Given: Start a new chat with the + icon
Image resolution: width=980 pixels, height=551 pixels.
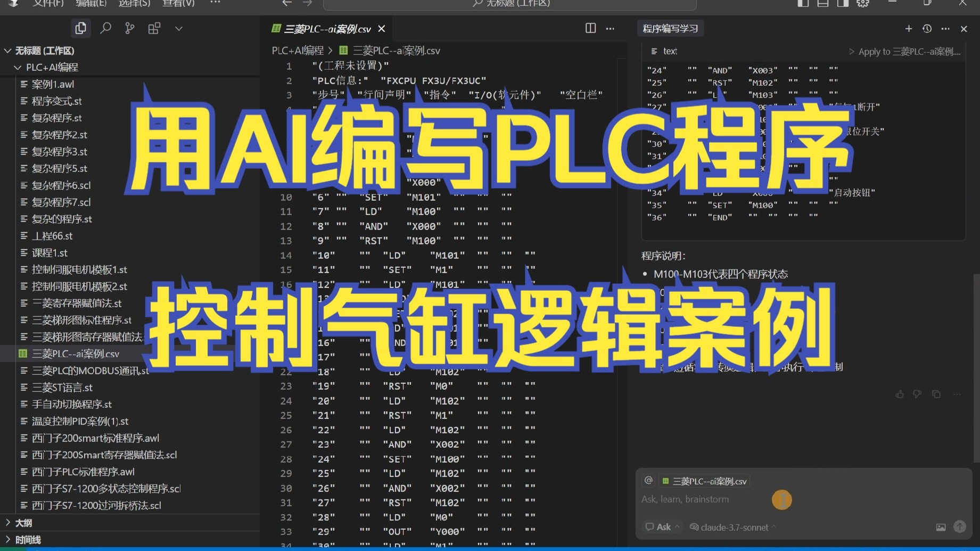Looking at the screenshot, I should 909,29.
